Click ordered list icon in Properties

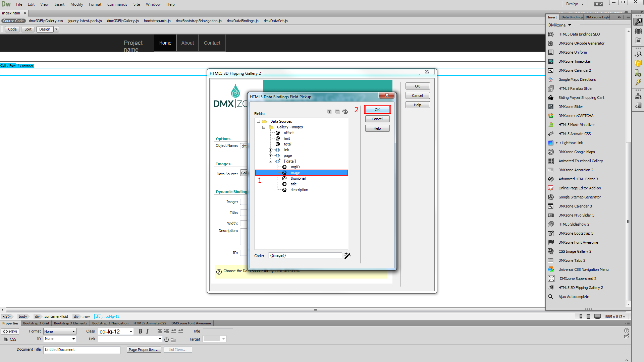tap(167, 331)
